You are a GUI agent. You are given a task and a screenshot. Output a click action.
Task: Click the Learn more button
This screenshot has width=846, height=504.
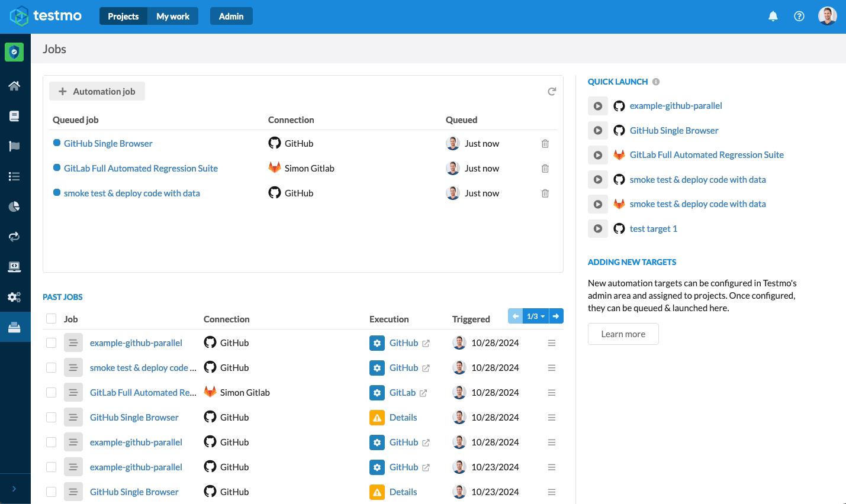click(x=623, y=334)
